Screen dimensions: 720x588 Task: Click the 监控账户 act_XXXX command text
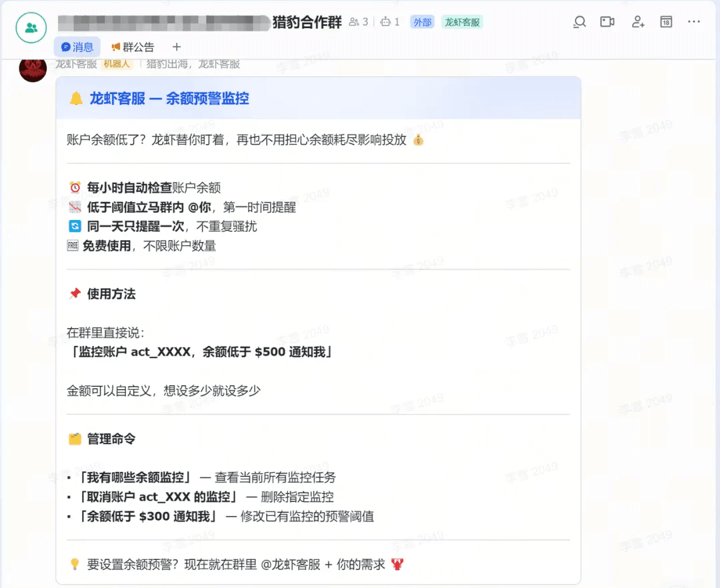click(x=201, y=352)
